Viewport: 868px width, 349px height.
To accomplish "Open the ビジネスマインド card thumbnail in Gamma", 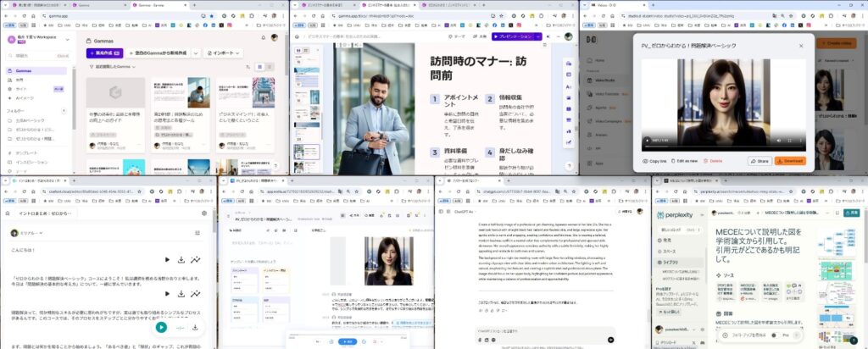I will point(245,92).
